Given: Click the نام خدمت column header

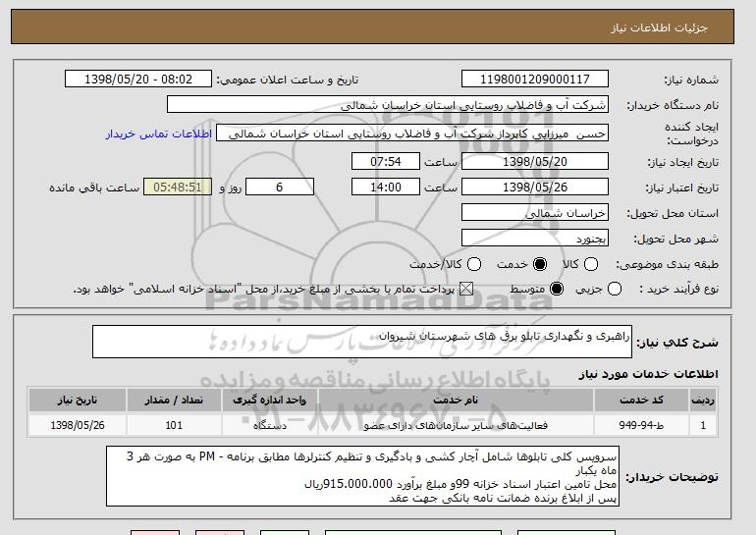Looking at the screenshot, I should [x=456, y=400].
